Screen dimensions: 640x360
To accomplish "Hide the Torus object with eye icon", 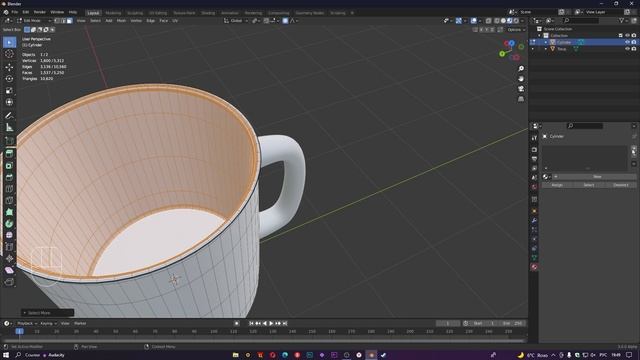I will coord(627,49).
